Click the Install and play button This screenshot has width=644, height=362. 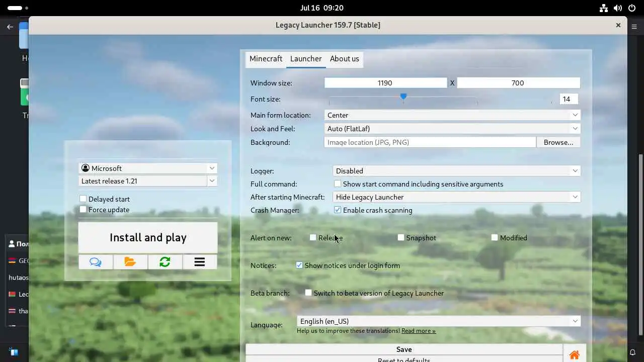pos(148,237)
